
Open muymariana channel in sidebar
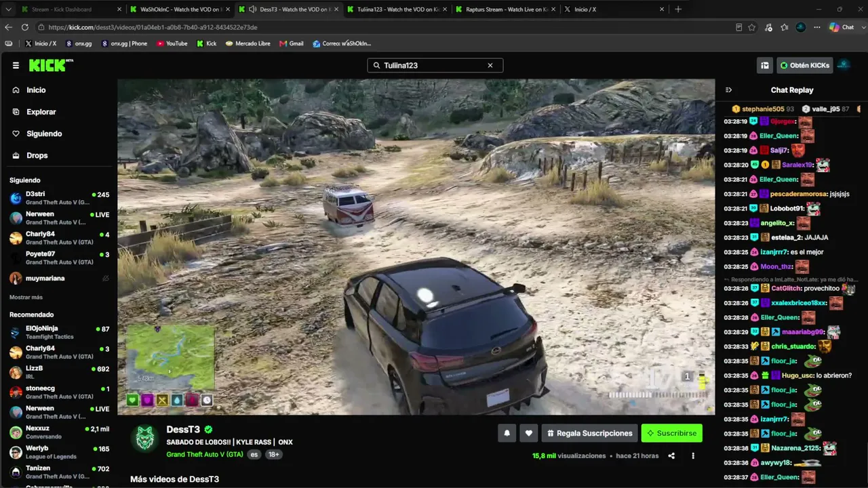[59, 278]
